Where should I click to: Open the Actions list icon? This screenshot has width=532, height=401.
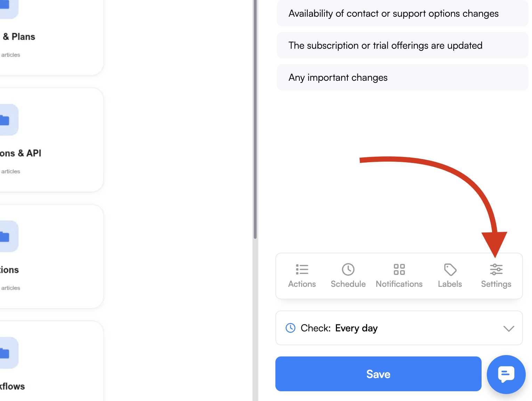pyautogui.click(x=302, y=269)
